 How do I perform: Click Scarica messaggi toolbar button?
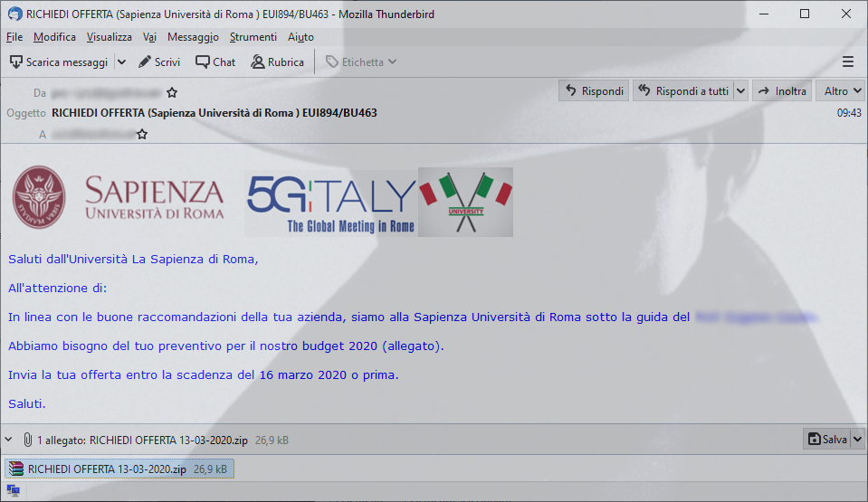click(59, 62)
